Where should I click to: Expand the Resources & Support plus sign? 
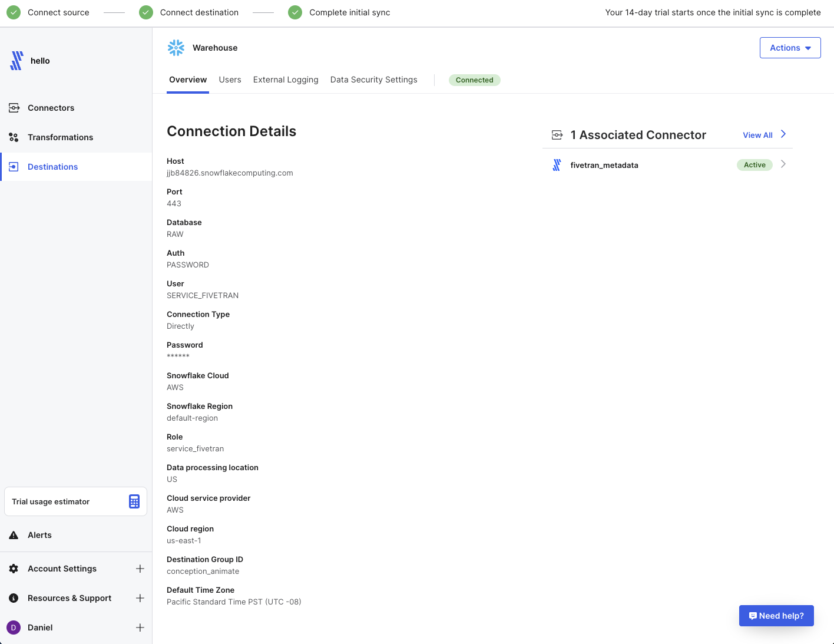140,598
